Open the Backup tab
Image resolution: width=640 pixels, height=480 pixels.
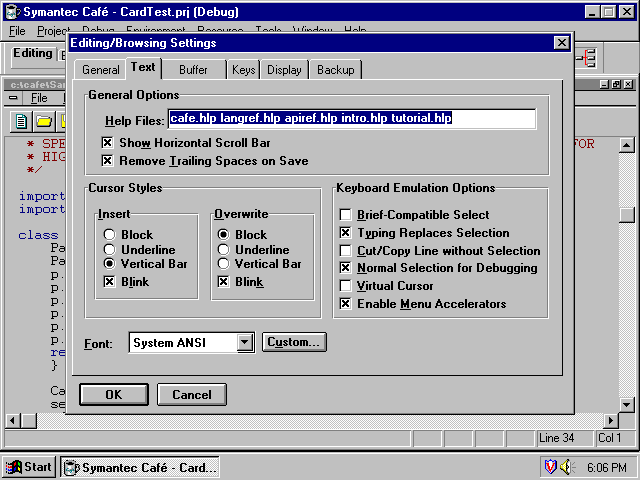pyautogui.click(x=336, y=70)
